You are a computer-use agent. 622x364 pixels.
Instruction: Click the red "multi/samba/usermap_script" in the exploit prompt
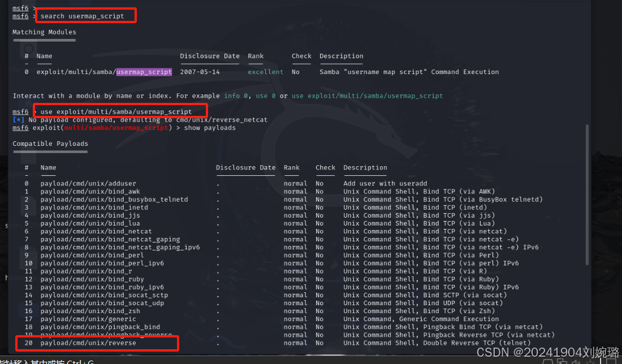[116, 128]
